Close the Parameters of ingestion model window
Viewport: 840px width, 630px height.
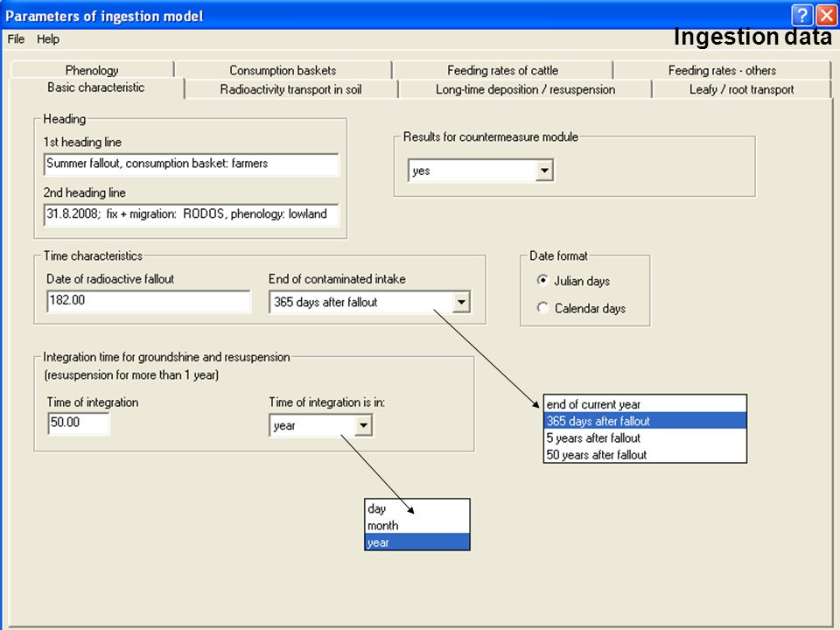[827, 16]
